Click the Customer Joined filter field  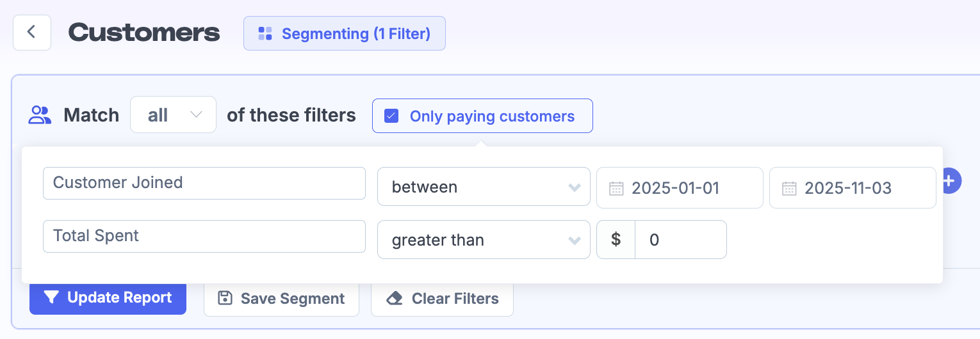204,183
